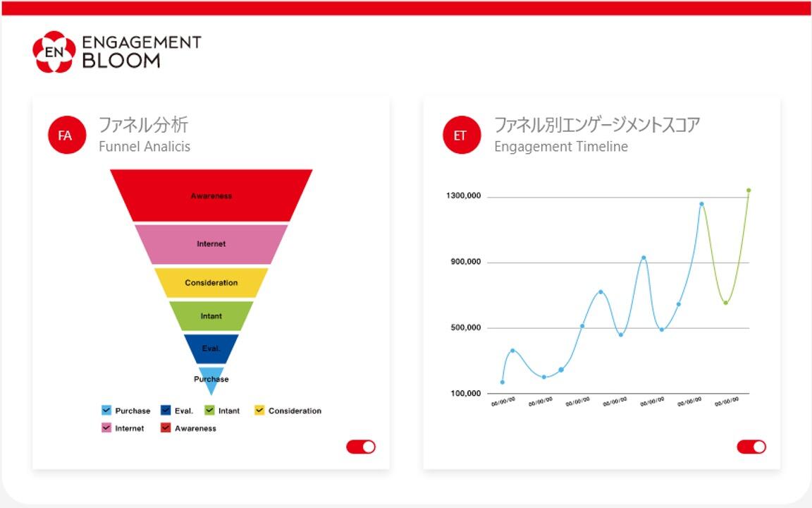This screenshot has height=508, width=812.
Task: Select the yellow Consideration funnel band
Action: coord(210,282)
